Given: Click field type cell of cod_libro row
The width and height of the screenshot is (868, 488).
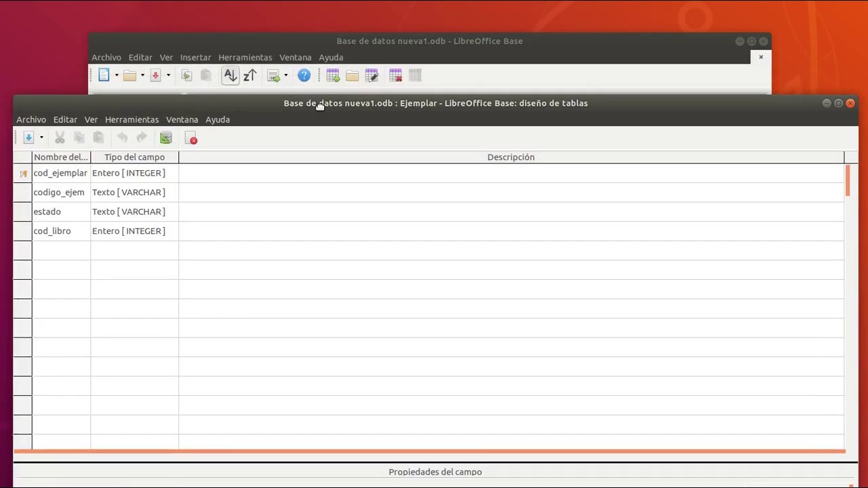Looking at the screenshot, I should (x=134, y=231).
